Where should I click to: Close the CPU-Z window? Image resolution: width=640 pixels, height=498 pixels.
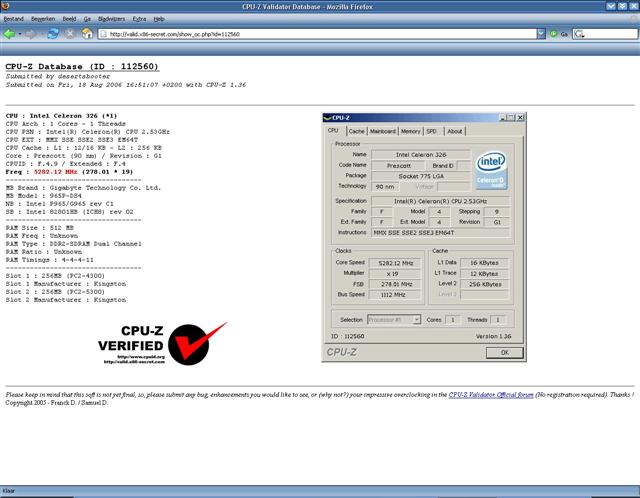coord(520,118)
